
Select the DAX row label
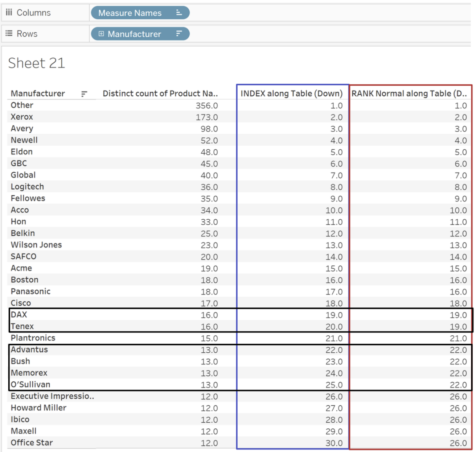[19, 315]
